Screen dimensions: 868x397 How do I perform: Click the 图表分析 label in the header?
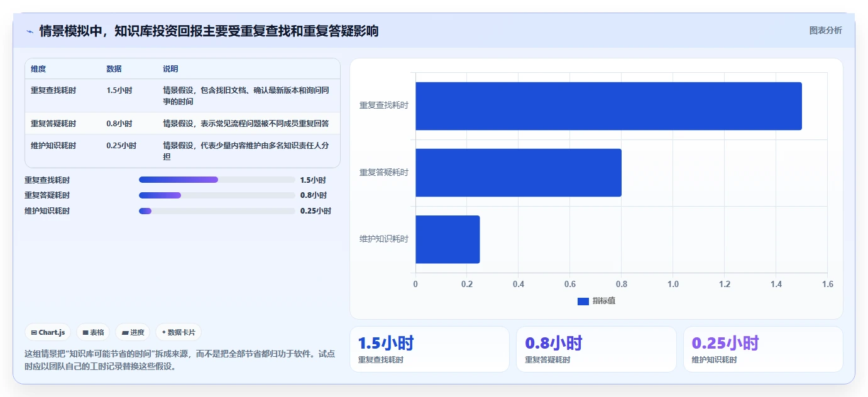pos(825,30)
